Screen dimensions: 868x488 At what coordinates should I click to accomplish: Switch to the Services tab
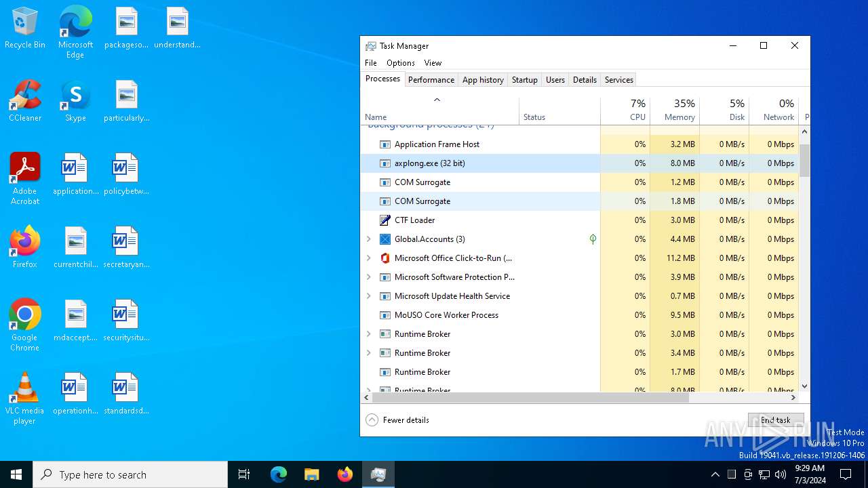(x=619, y=80)
